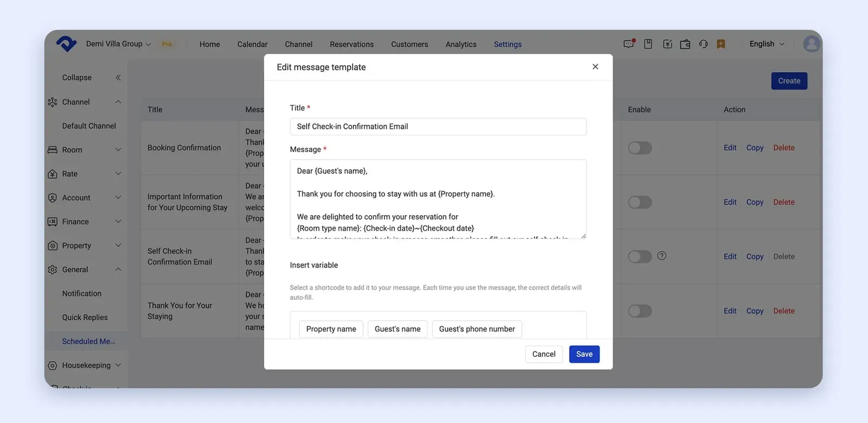This screenshot has height=423, width=868.
Task: Open the Channel top menu
Action: pos(298,45)
